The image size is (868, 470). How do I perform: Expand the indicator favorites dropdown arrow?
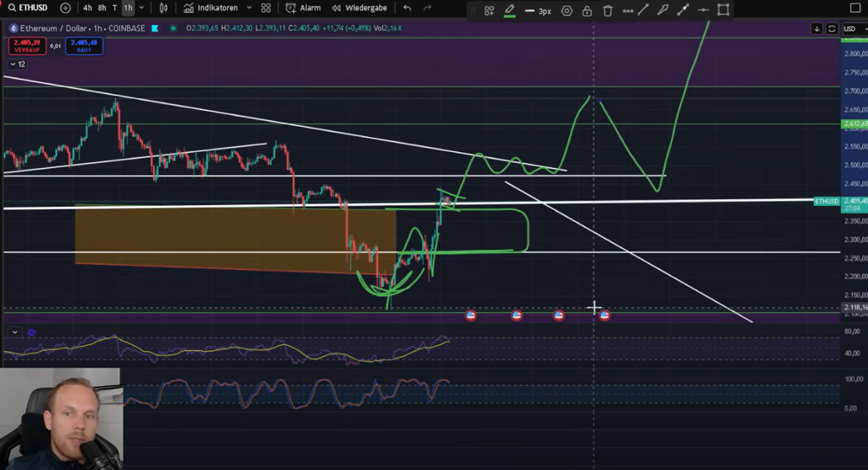tap(249, 8)
